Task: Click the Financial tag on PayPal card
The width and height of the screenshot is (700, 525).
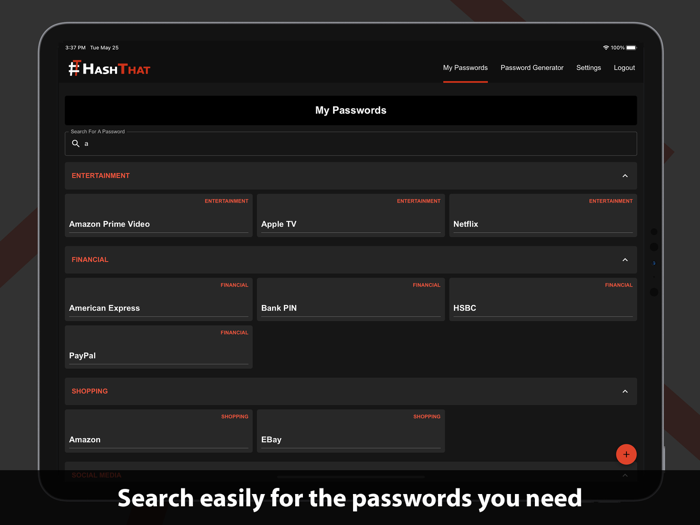Action: point(234,333)
